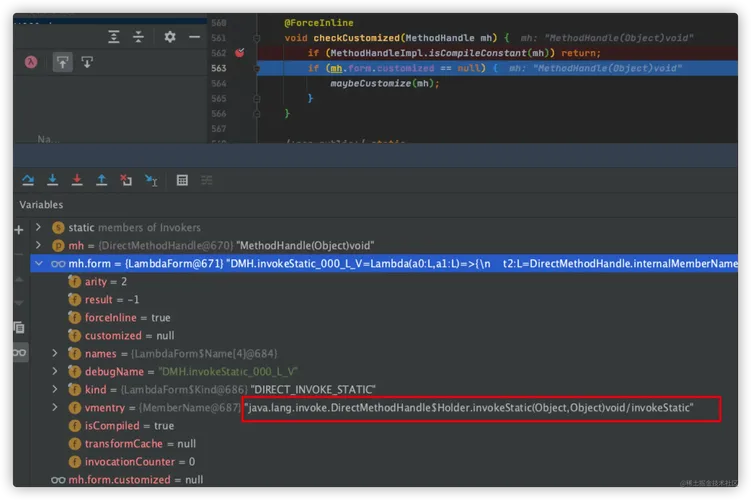
Task: Expand the mh variable node
Action: [x=38, y=245]
